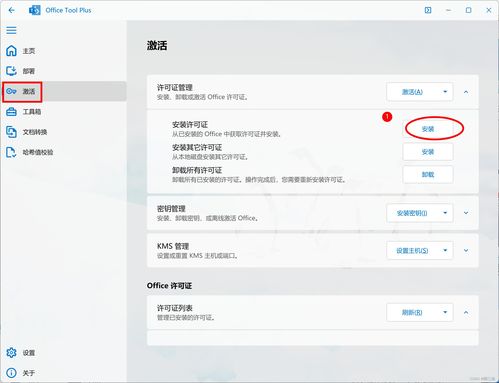Open dropdown arrow next to 设置主机(S)
The width and height of the screenshot is (499, 383).
pos(445,250)
